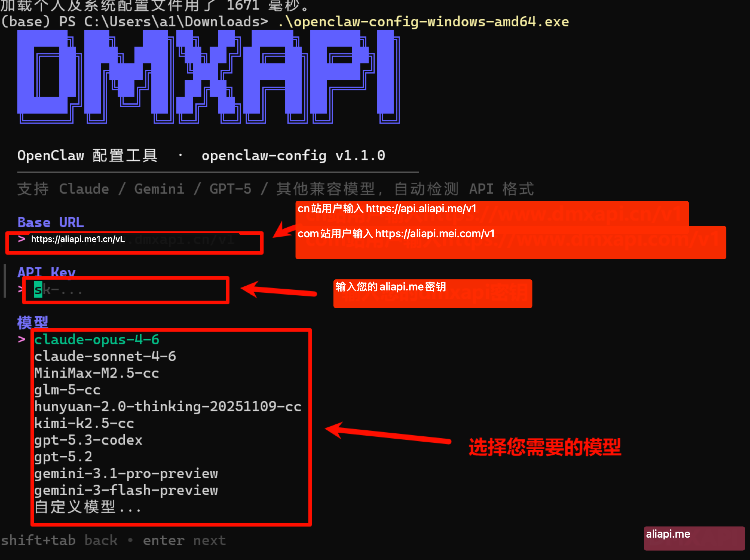Select glm-5-cc in the model list
The width and height of the screenshot is (750, 560).
67,390
